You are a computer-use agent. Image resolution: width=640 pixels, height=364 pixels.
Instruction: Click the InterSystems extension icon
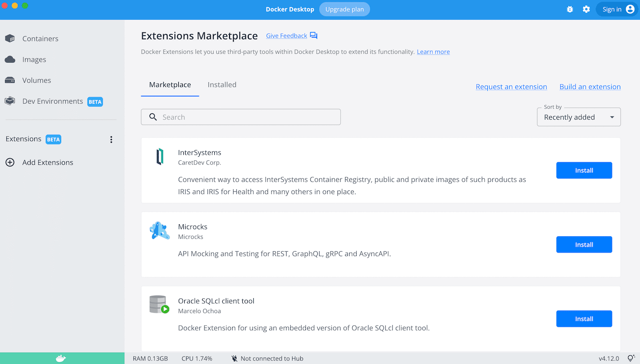point(160,156)
